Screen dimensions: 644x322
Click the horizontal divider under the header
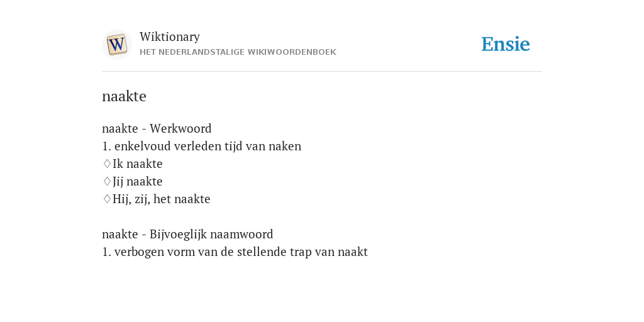(322, 72)
